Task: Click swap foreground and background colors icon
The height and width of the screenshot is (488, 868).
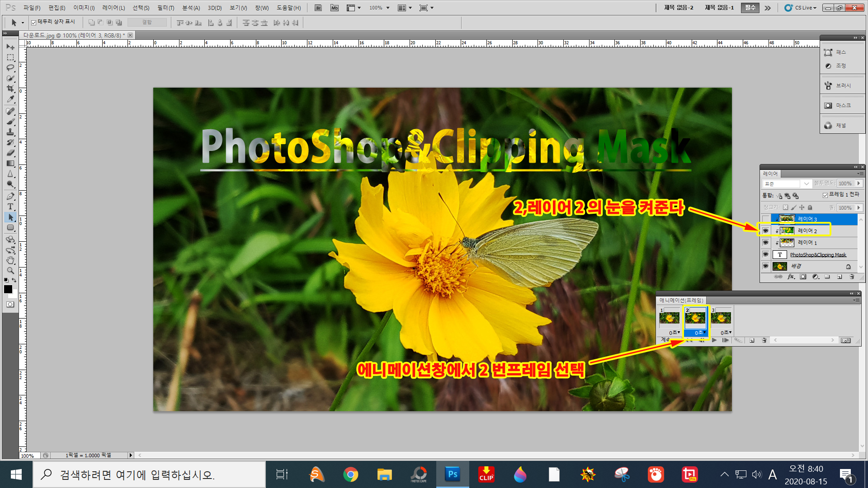Action: pyautogui.click(x=14, y=280)
